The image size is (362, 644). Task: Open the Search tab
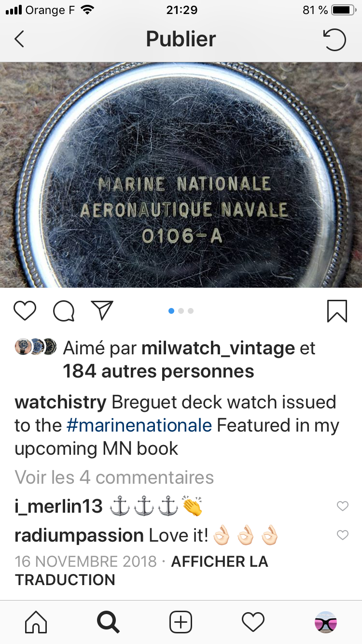[x=109, y=622]
